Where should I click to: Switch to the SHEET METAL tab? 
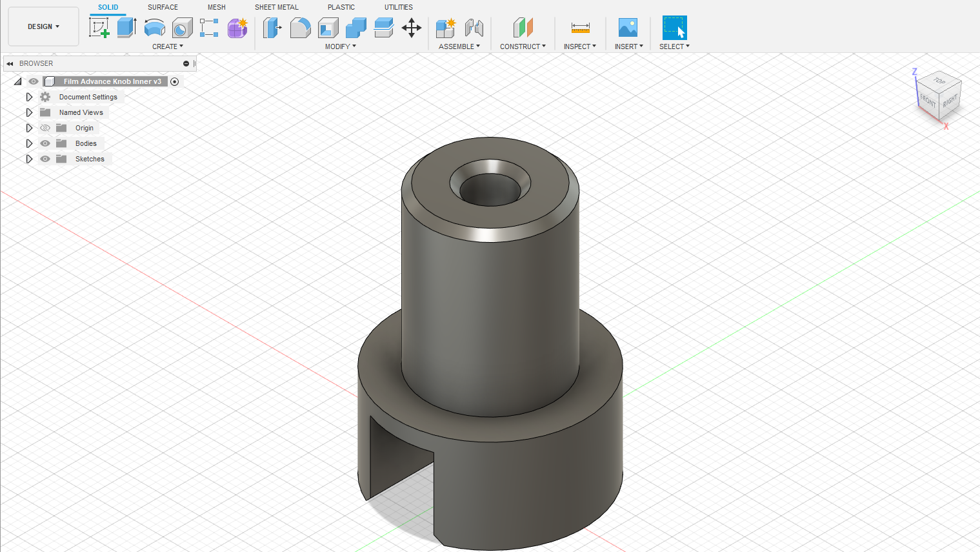pos(277,7)
